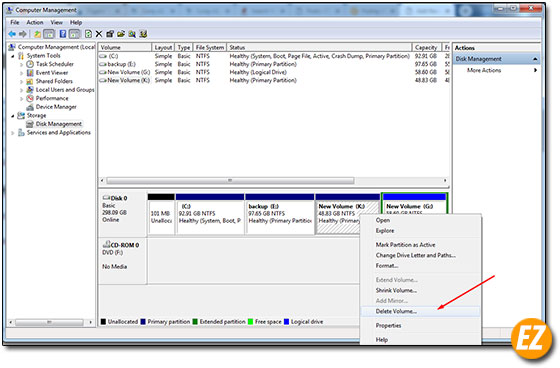Choose Properties from context menu

420,326
